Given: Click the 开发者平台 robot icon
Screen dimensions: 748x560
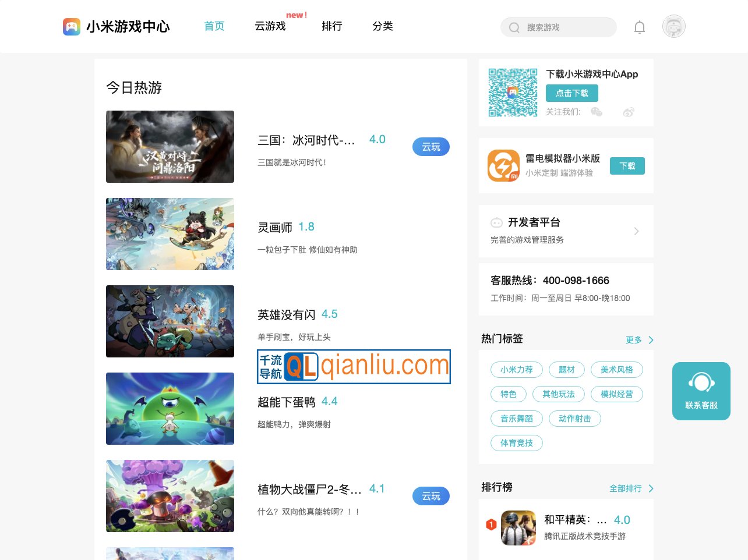Looking at the screenshot, I should pyautogui.click(x=496, y=222).
